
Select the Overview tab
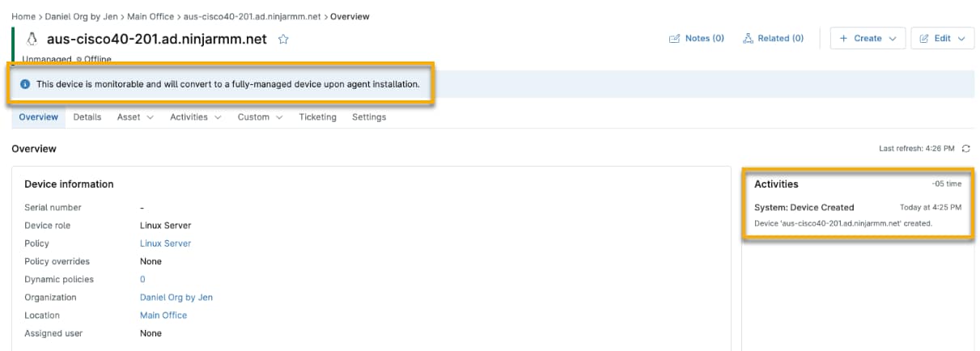tap(39, 117)
